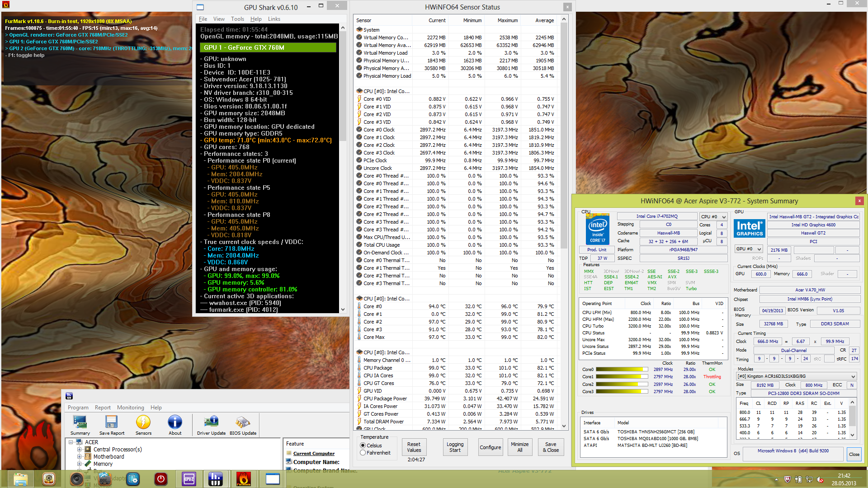This screenshot has width=868, height=488.
Task: Expand the Central Processor(s) tree node
Action: tap(80, 450)
